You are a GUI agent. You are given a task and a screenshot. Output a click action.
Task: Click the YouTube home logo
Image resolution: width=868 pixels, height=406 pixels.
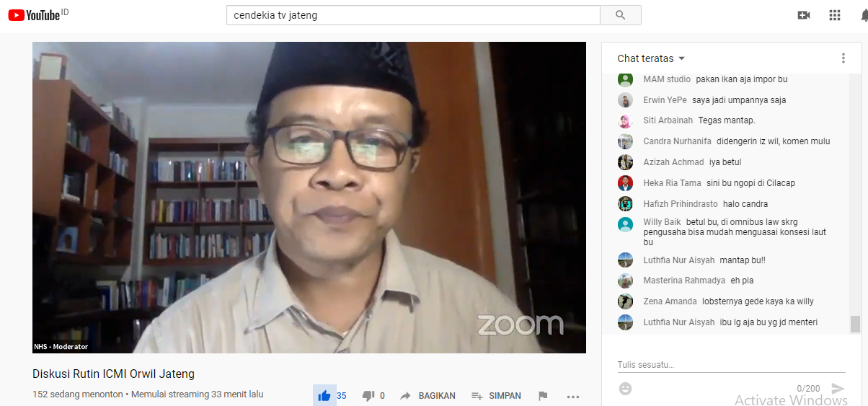35,15
